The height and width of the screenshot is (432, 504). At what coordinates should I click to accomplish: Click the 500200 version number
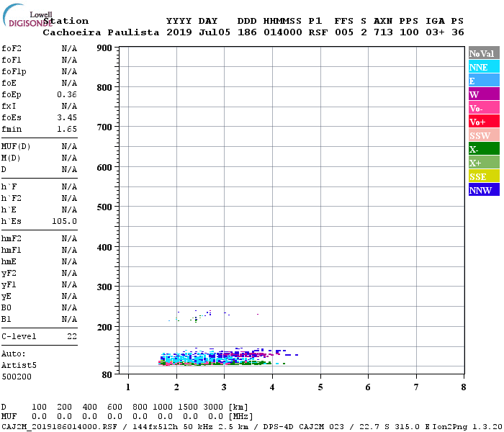(x=17, y=377)
